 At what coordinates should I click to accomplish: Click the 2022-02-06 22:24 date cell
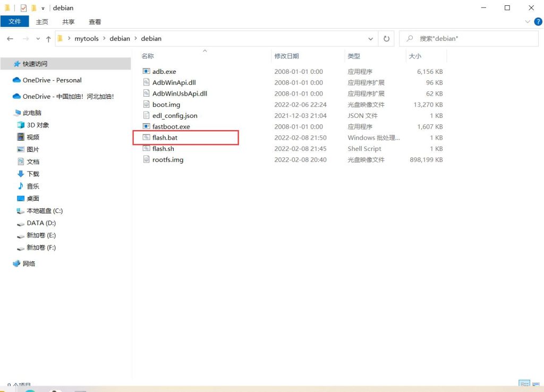click(300, 105)
